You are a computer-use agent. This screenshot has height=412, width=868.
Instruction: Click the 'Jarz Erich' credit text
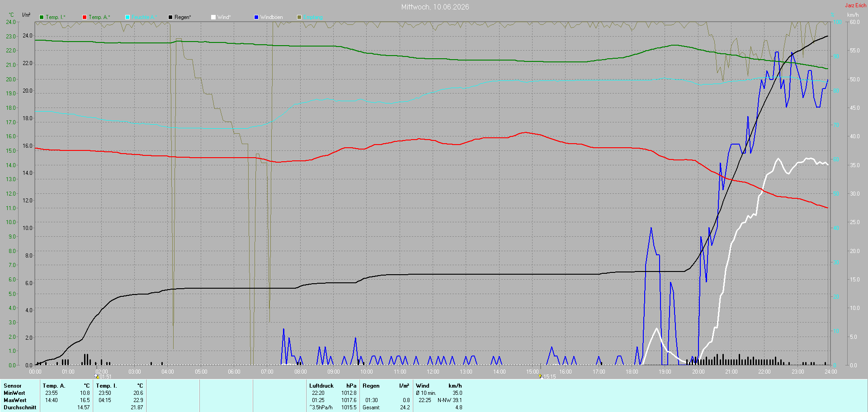[856, 5]
